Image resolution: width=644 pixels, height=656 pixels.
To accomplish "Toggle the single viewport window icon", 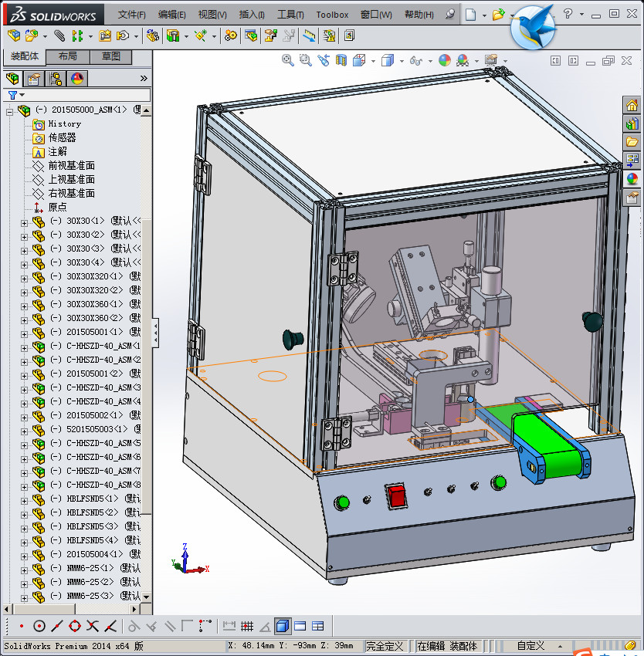I will 300,627.
